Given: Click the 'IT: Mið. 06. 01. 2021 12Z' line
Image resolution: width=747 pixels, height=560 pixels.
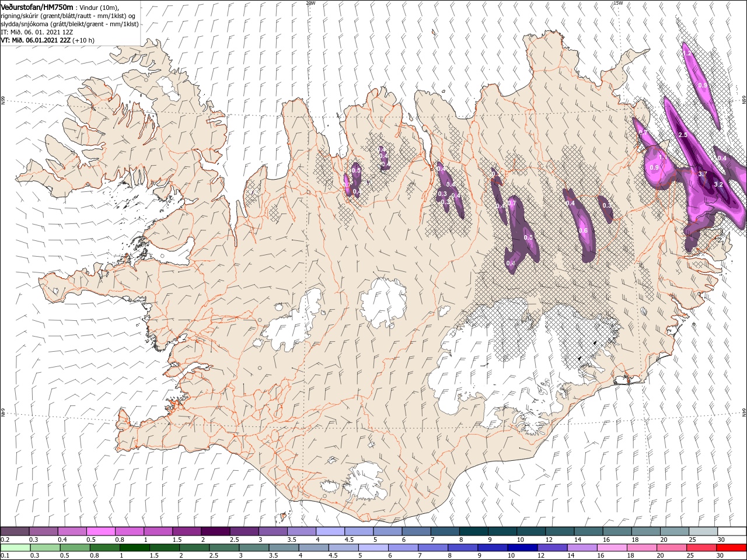Looking at the screenshot, I should tap(37, 32).
